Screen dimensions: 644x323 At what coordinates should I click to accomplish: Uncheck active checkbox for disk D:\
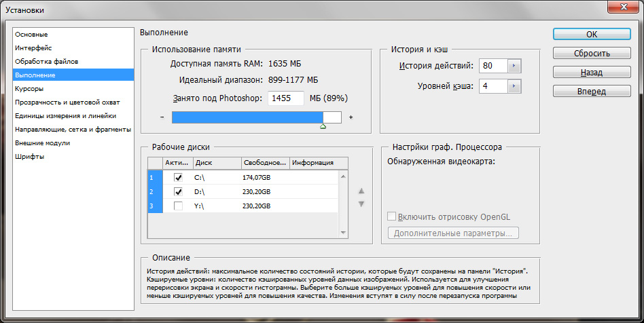pos(178,191)
